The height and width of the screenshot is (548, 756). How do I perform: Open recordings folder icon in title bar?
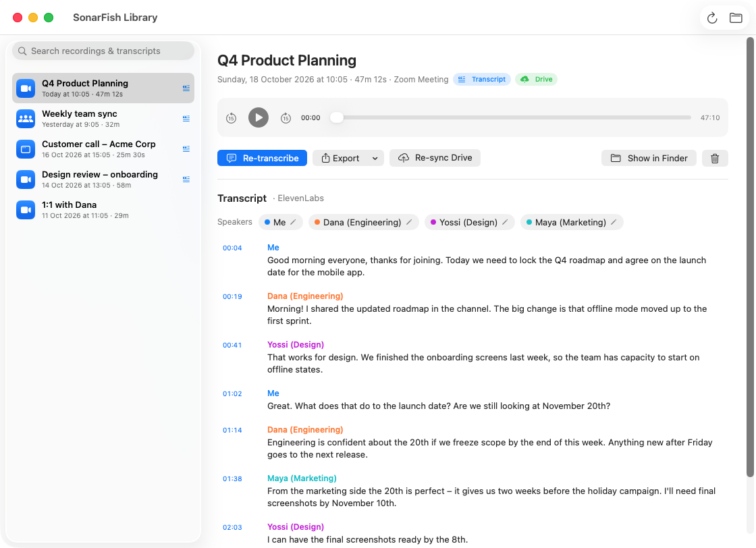[736, 18]
